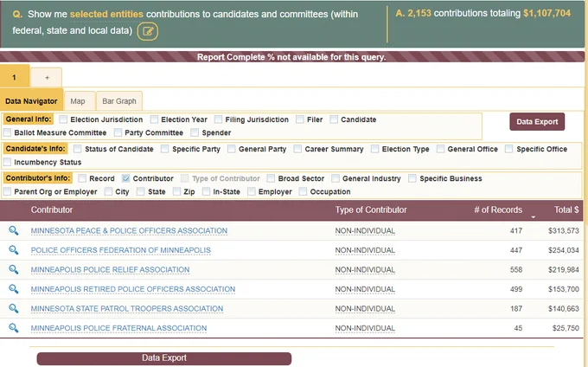Check the Filing Jurisdiction option
Viewport: 588px width, 367px height.
[x=218, y=119]
